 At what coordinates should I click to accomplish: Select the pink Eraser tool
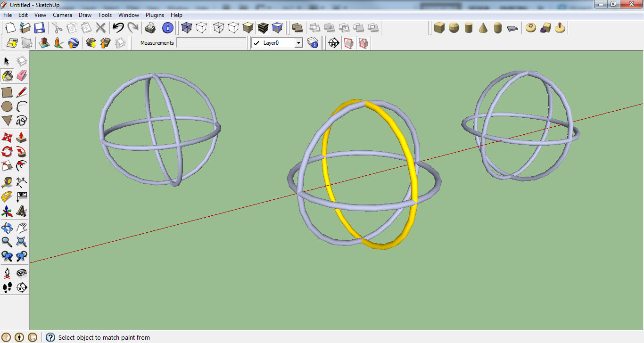[x=22, y=75]
